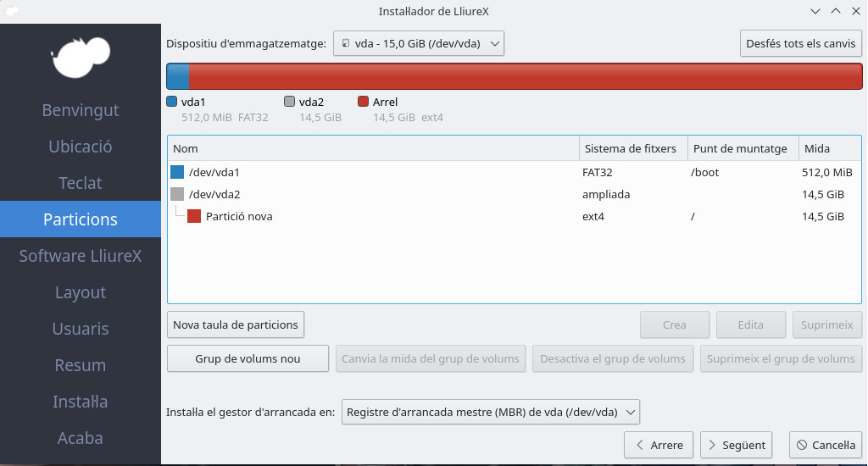The width and height of the screenshot is (868, 466).
Task: Select the Partició nova row in the tree
Action: pyautogui.click(x=515, y=216)
